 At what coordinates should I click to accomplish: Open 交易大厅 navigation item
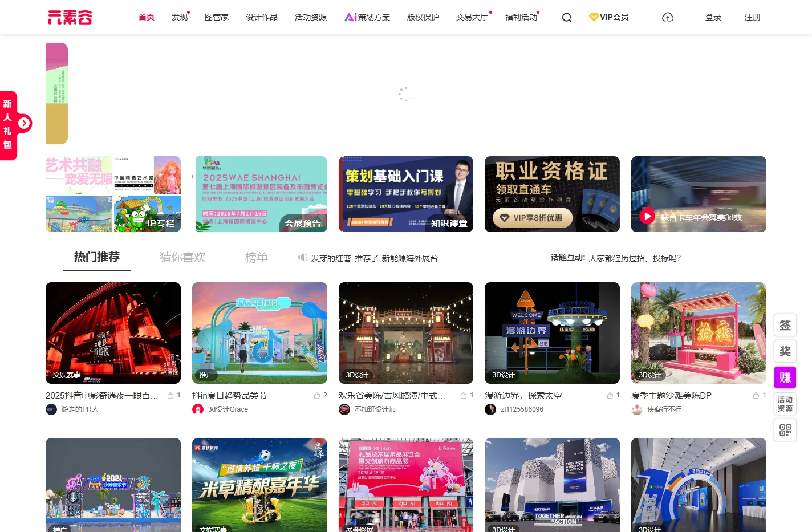[x=472, y=17]
